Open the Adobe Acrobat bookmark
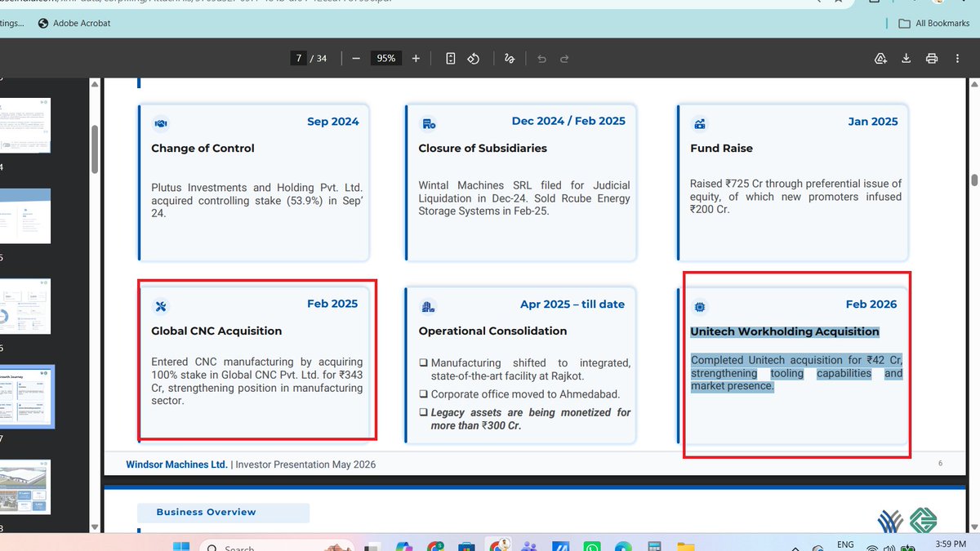The height and width of the screenshot is (551, 980). point(73,23)
